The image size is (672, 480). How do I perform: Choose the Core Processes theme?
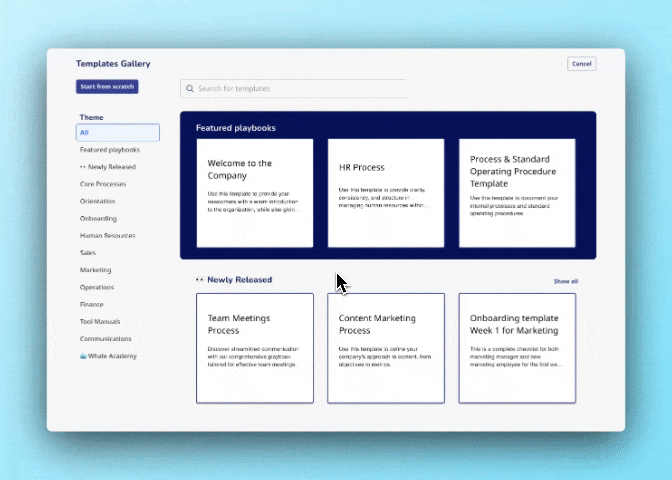pos(103,184)
